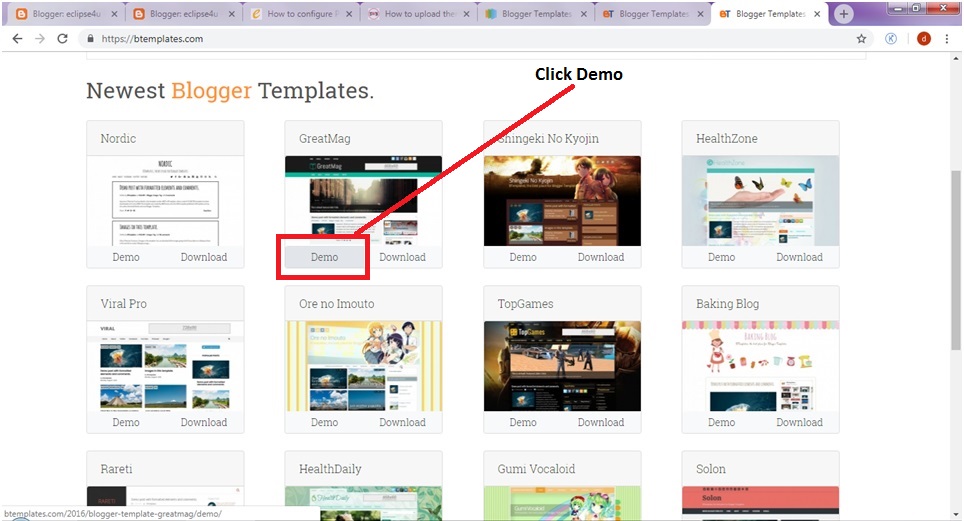Click the scrollbar up arrow
964x521 pixels.
(956, 59)
